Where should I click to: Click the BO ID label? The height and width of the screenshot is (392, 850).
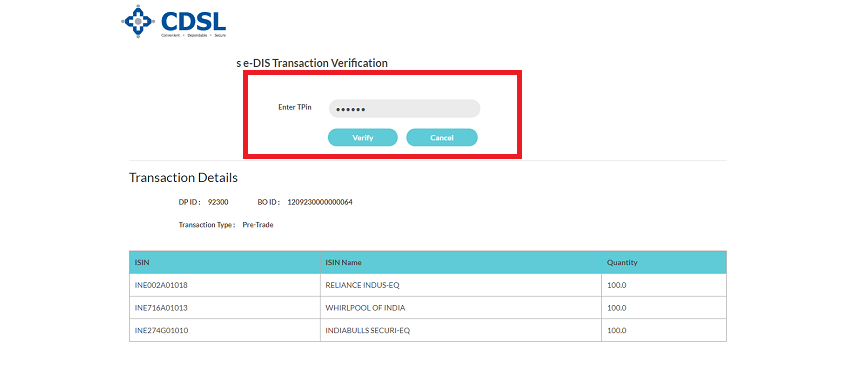[269, 202]
